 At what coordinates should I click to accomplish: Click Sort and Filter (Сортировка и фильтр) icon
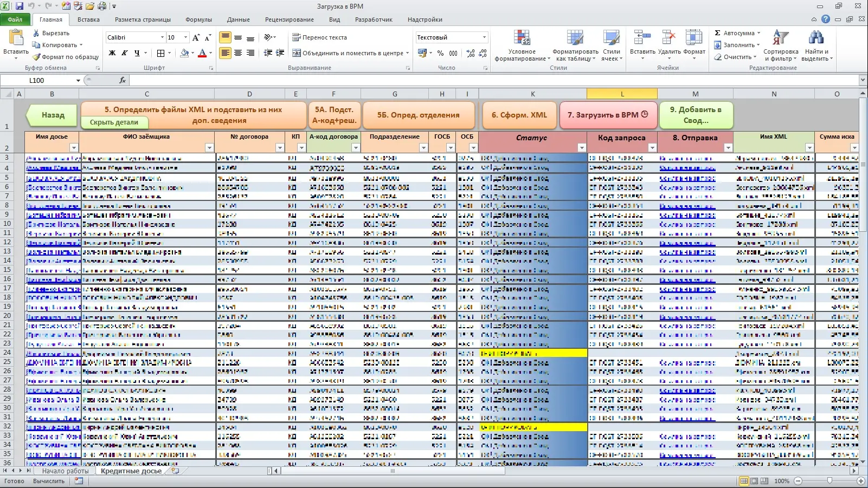coord(780,38)
